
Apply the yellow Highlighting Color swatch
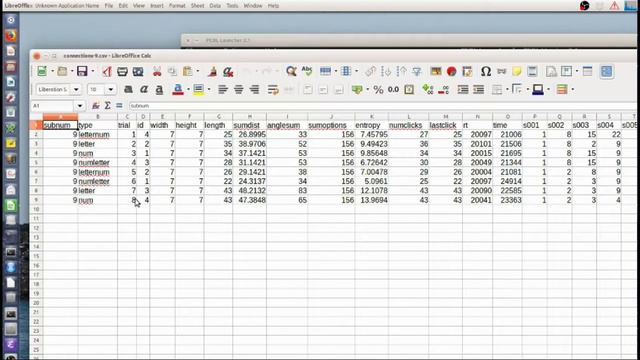(198, 89)
